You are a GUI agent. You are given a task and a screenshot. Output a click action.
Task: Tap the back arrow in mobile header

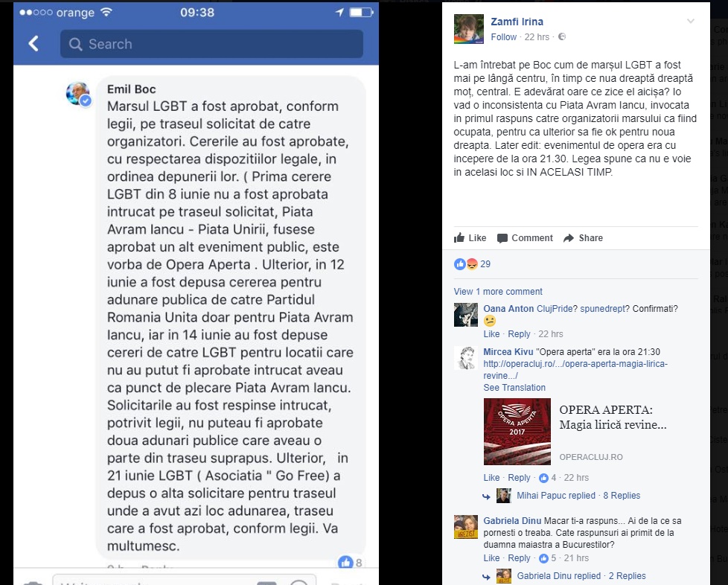33,44
